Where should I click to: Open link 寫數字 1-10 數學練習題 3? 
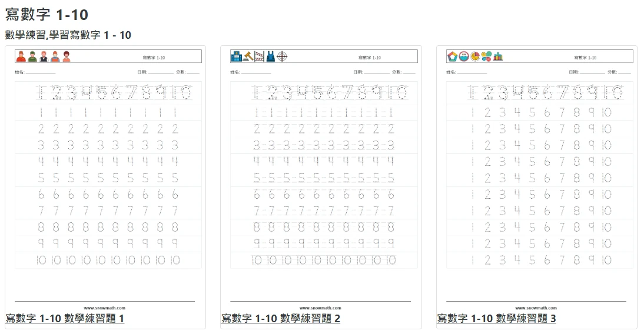pyautogui.click(x=497, y=318)
